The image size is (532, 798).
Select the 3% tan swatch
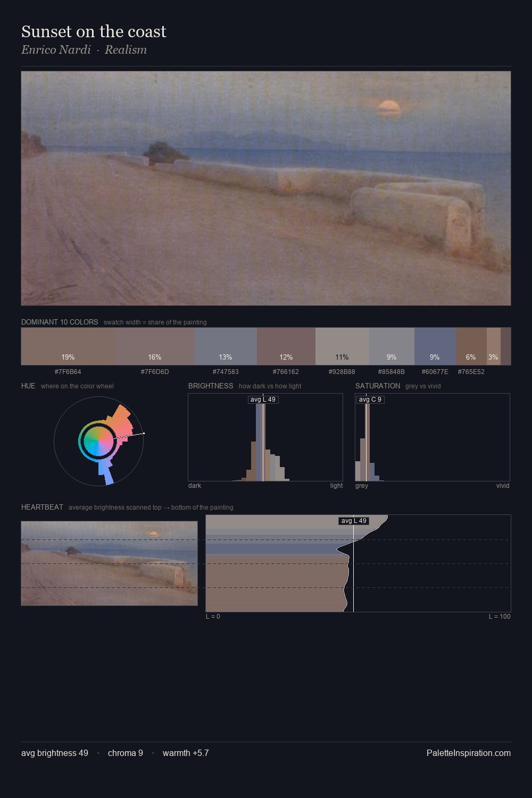point(493,346)
